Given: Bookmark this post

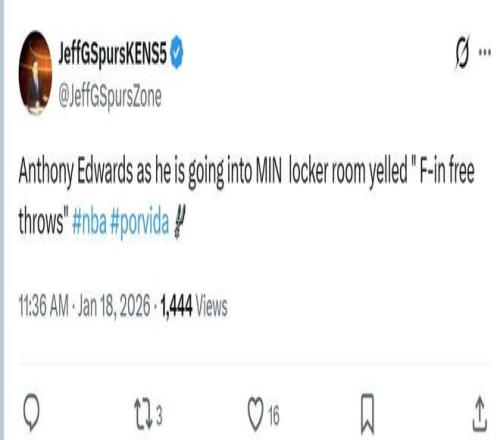Looking at the screenshot, I should [368, 414].
